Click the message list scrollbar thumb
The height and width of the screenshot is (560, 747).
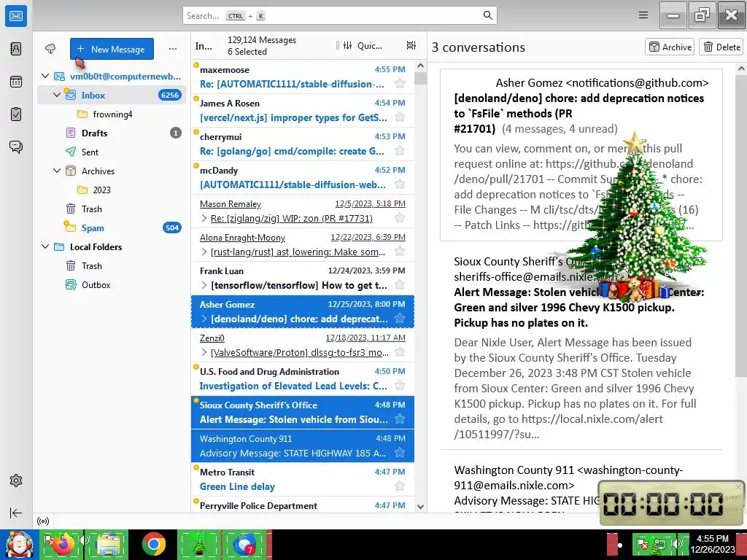tap(420, 77)
